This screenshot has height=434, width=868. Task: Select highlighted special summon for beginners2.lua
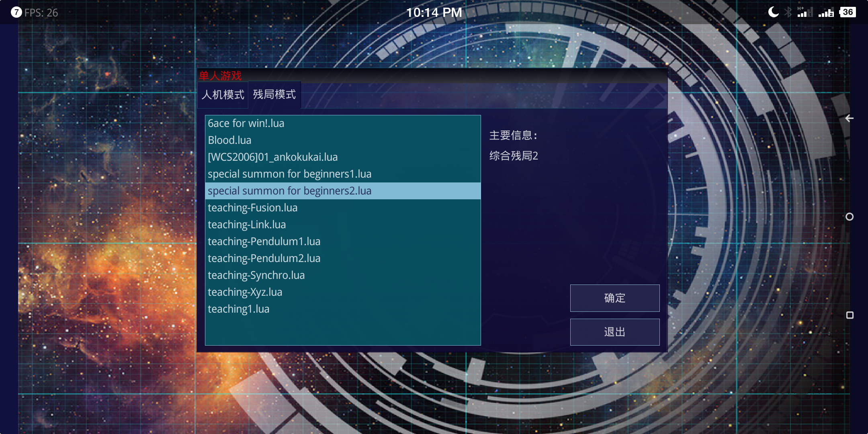pyautogui.click(x=343, y=191)
